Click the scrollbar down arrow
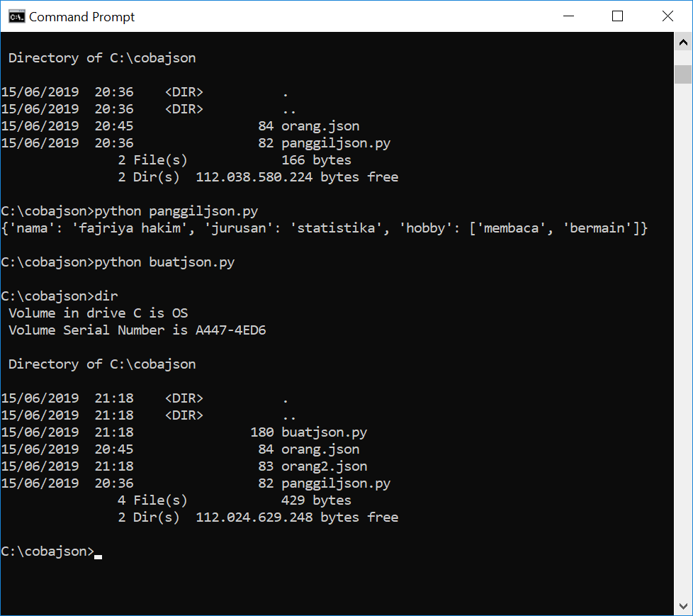Viewport: 693px width, 616px height. [x=683, y=606]
